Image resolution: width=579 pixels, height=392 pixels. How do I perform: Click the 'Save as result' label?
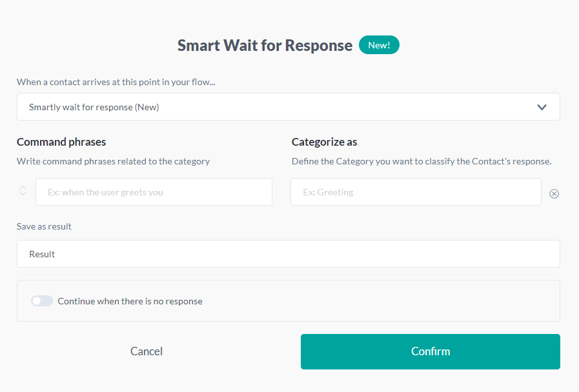point(44,226)
